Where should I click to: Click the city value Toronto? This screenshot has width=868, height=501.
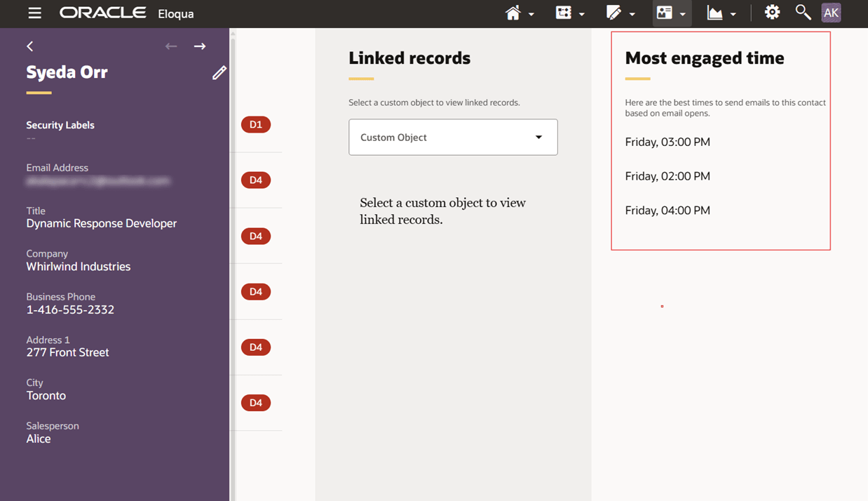tap(46, 396)
